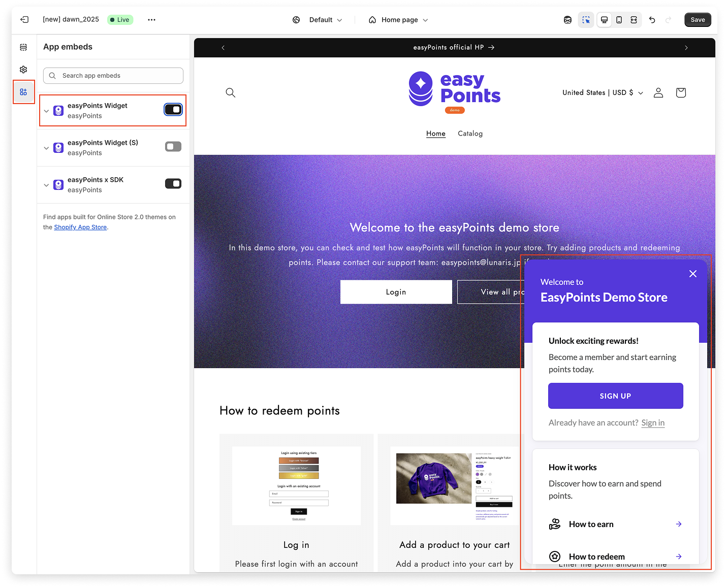Disable the easyPoints Widget toggle
This screenshot has width=726, height=588.
(173, 110)
